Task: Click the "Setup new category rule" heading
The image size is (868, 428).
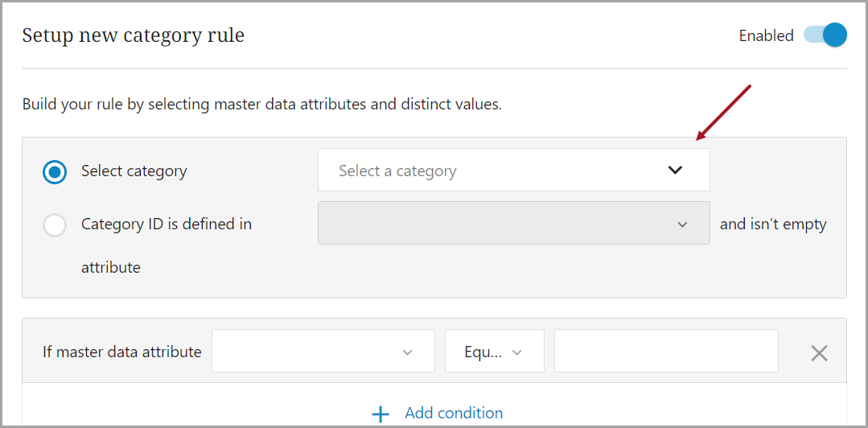Action: 134,35
